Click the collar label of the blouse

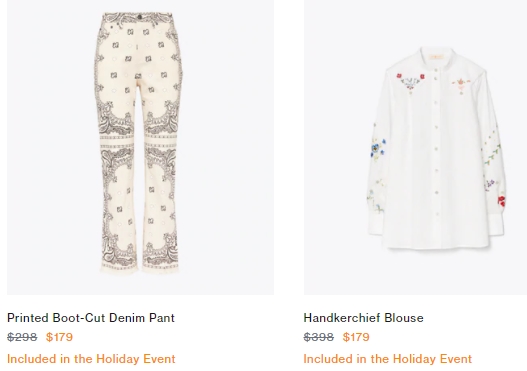pyautogui.click(x=436, y=57)
